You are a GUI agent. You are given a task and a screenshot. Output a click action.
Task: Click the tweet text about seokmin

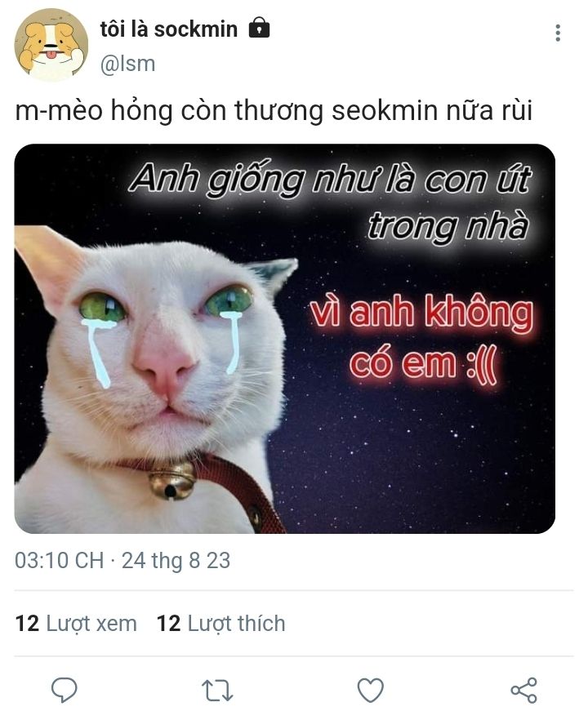coord(274,111)
